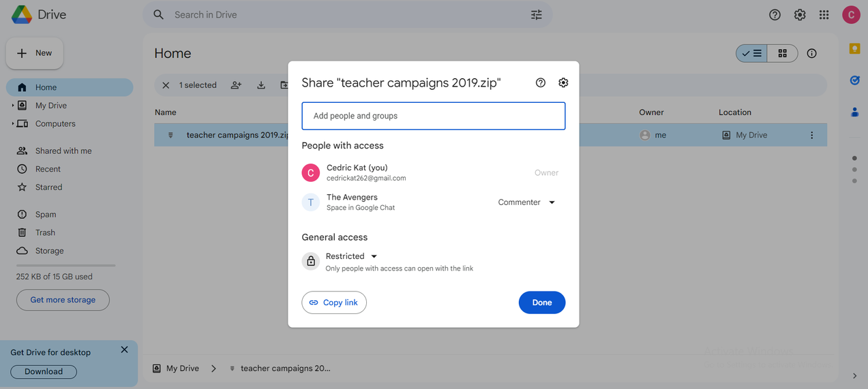Click the Copy link button
This screenshot has height=389, width=868.
click(334, 302)
